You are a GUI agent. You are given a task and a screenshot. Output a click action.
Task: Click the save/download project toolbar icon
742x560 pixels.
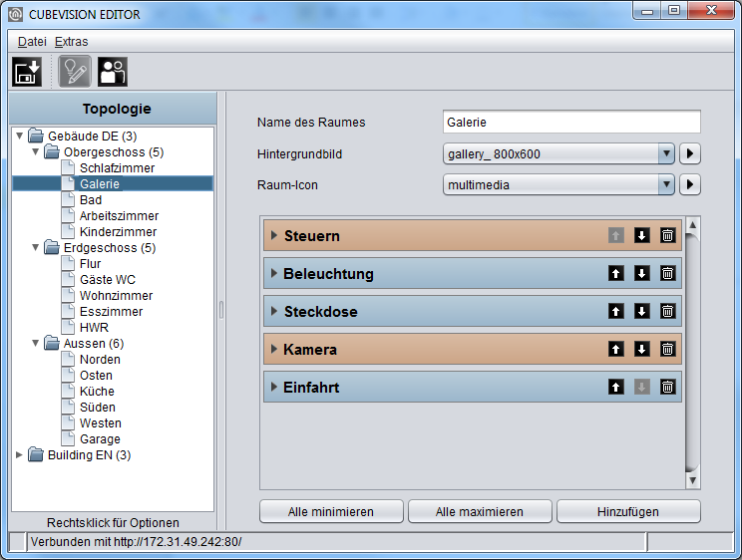point(27,72)
